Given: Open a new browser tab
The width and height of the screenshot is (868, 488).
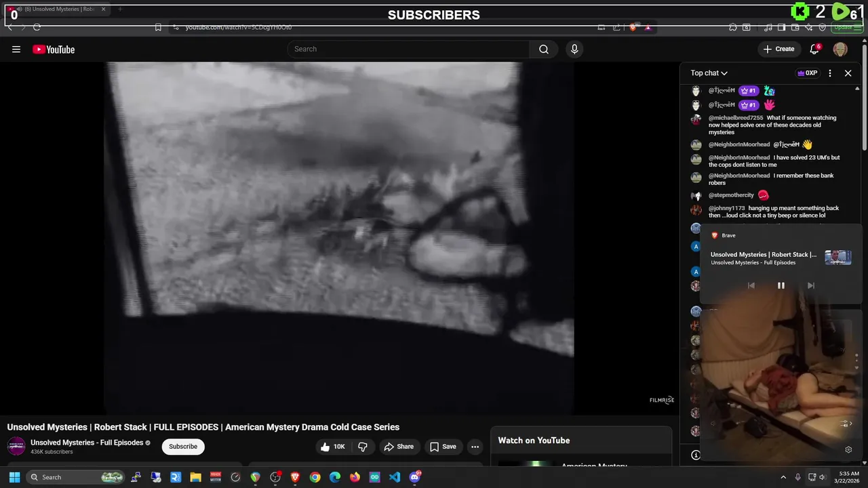Looking at the screenshot, I should coord(119,9).
